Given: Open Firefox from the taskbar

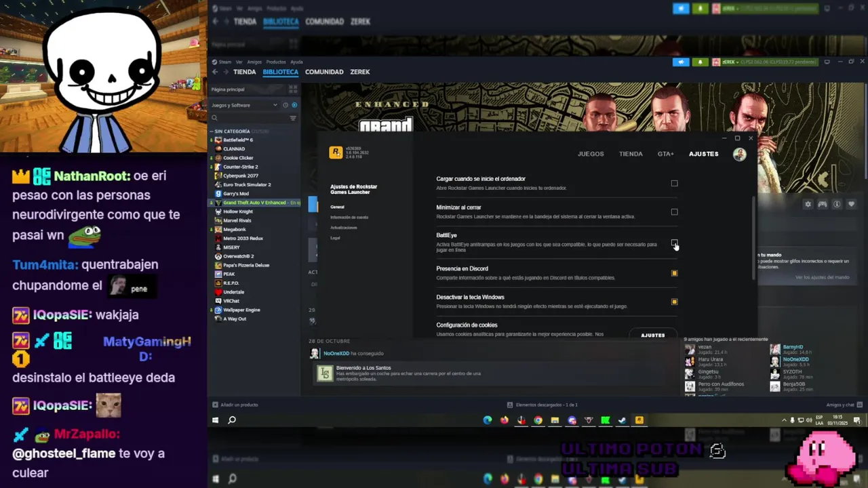Looking at the screenshot, I should pyautogui.click(x=504, y=420).
